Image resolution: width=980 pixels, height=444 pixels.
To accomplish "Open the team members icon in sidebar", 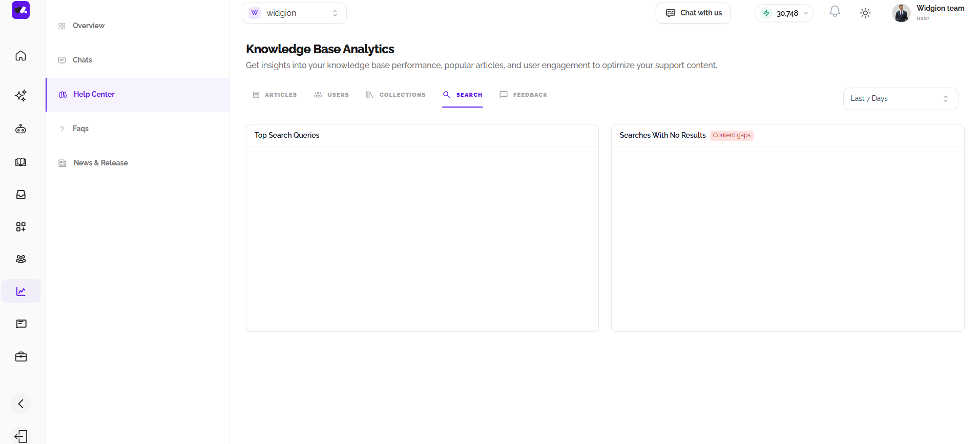I will tap(20, 259).
